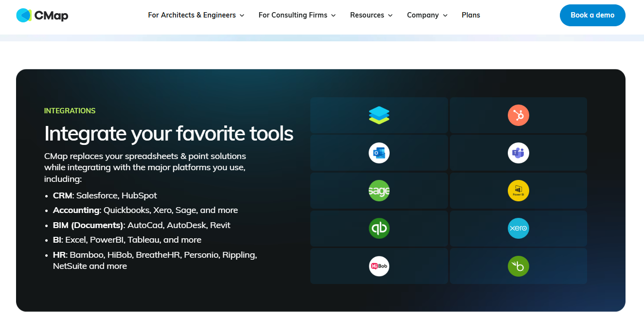Viewport: 644px width, 319px height.
Task: Expand the For Consulting Firms menu
Action: coord(297,15)
